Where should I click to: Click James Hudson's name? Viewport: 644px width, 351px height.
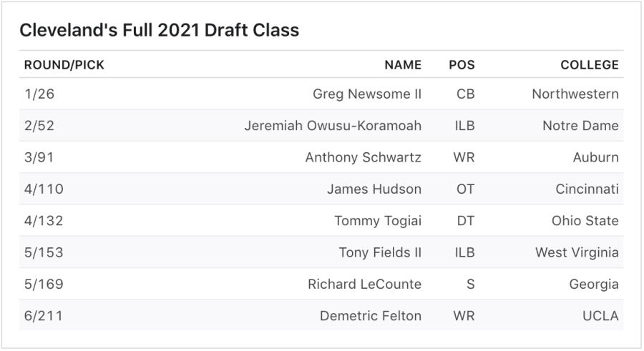pos(374,189)
